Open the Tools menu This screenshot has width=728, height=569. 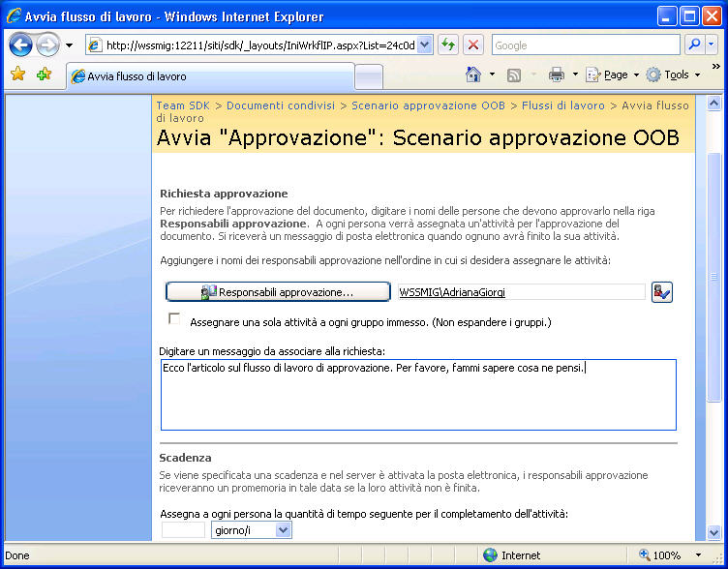(673, 75)
